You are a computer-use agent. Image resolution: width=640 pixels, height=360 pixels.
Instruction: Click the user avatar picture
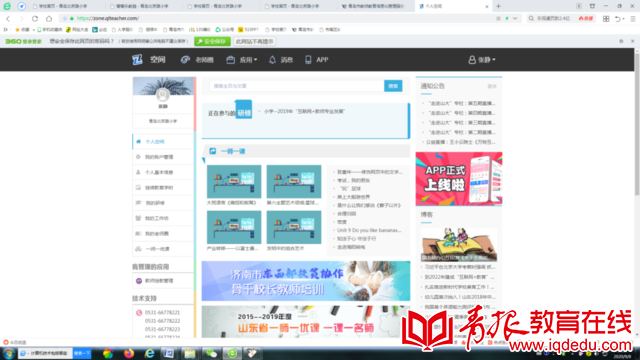pyautogui.click(x=163, y=95)
